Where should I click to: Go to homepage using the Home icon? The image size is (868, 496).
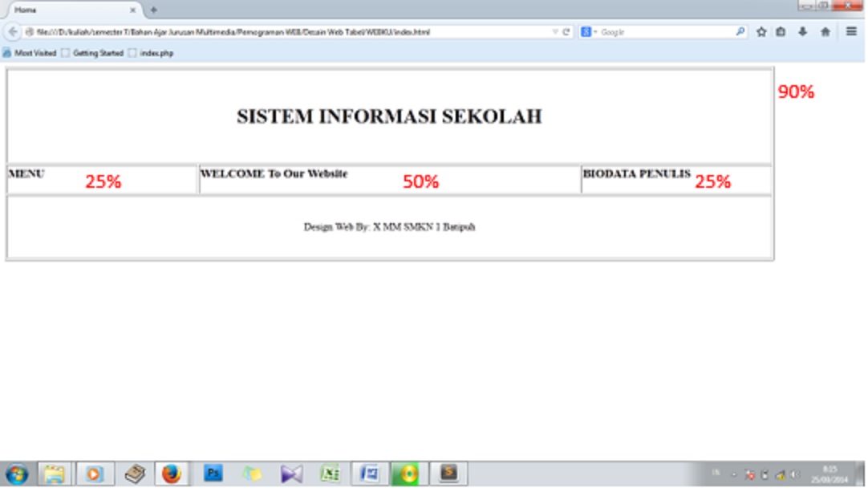(825, 32)
